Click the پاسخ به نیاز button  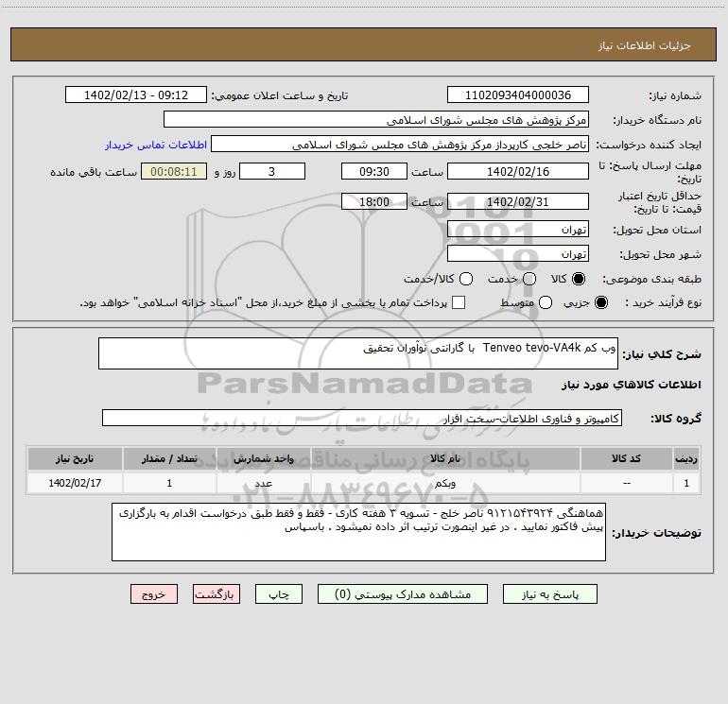pyautogui.click(x=549, y=594)
